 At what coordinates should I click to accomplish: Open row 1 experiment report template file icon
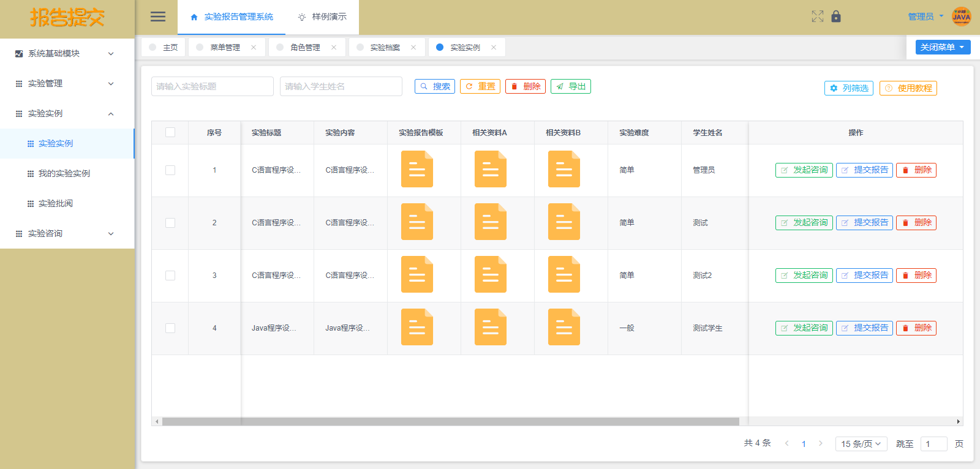(417, 169)
